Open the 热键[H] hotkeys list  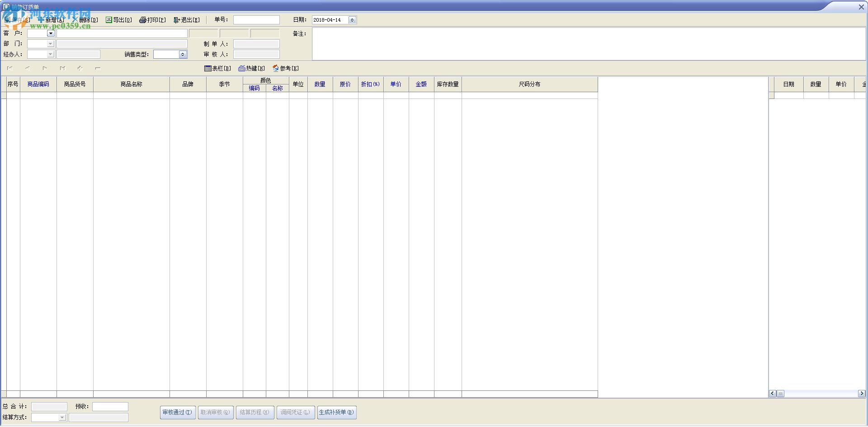click(x=251, y=68)
